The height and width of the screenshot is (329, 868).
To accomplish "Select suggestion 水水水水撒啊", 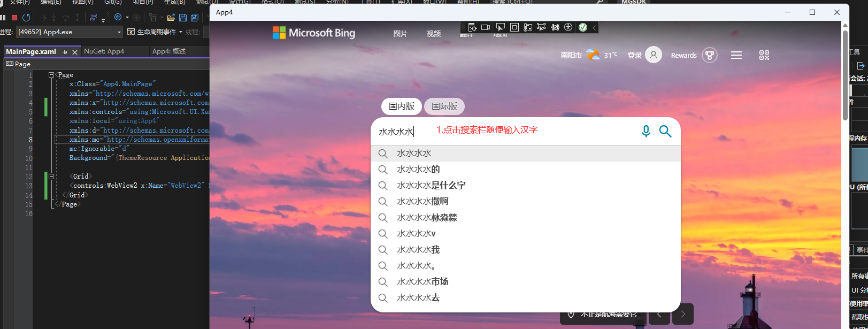I will tap(526, 202).
